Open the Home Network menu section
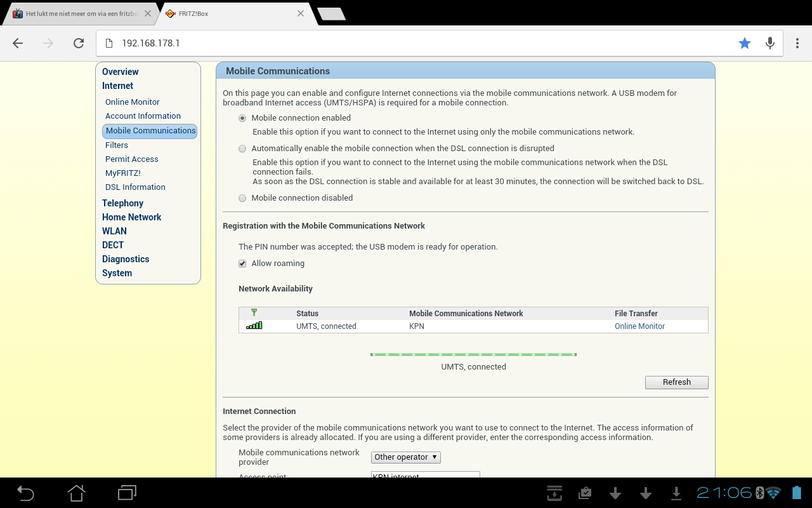812x508 pixels. click(132, 217)
